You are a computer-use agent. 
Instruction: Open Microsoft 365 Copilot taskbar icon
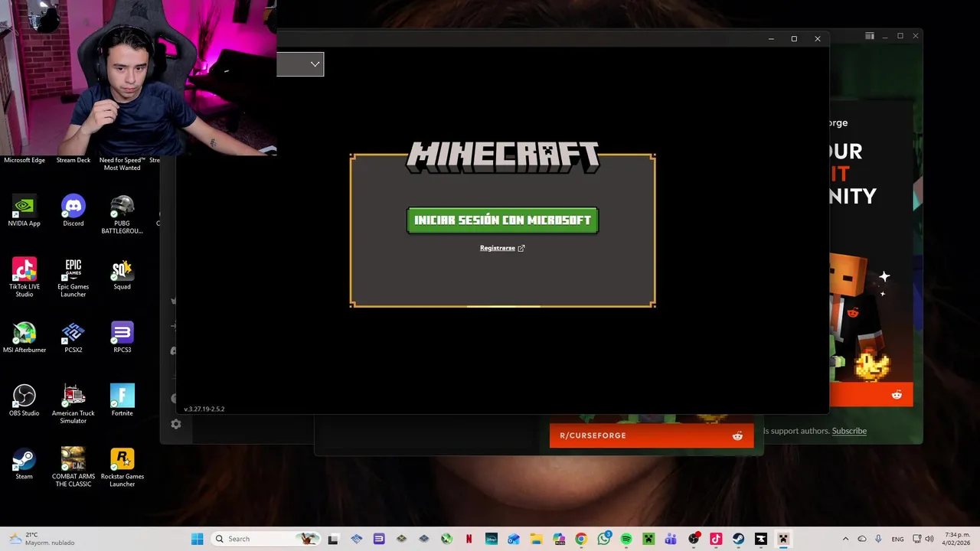pyautogui.click(x=559, y=539)
